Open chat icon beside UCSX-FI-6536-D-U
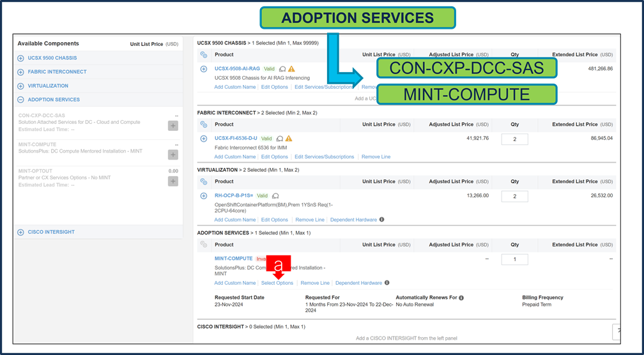Image resolution: width=644 pixels, height=355 pixels. click(280, 139)
